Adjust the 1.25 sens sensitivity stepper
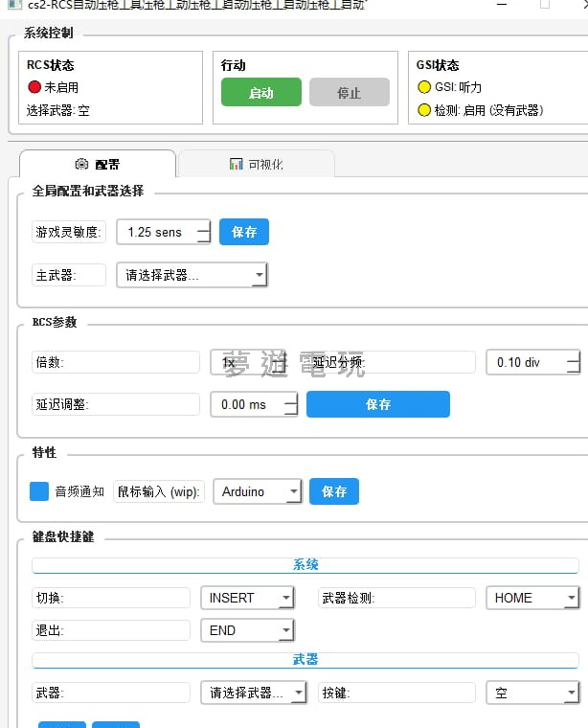 202,232
